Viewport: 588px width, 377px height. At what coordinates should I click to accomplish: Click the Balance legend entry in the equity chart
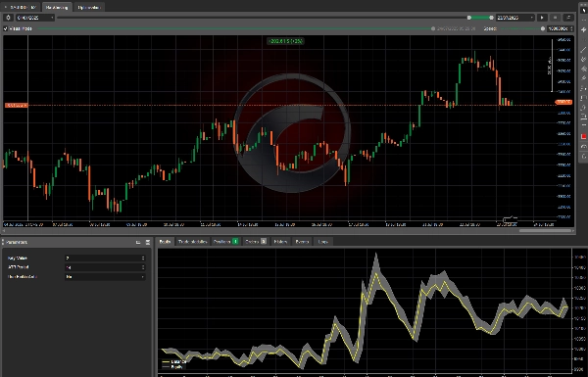[x=174, y=361]
